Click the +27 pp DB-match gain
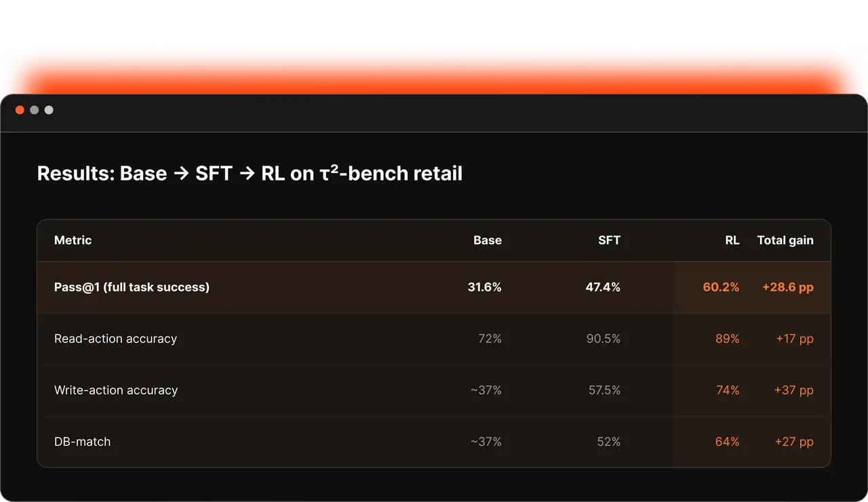Image resolution: width=868 pixels, height=502 pixels. [x=794, y=442]
